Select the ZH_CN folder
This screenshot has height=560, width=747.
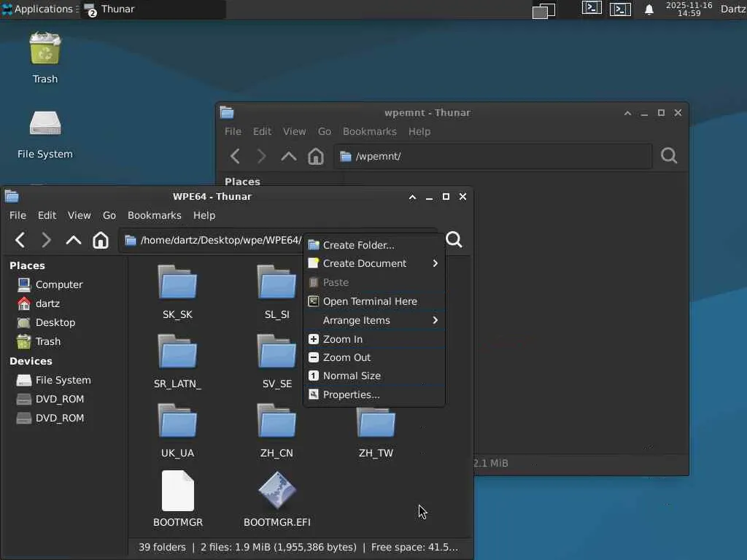pos(276,425)
